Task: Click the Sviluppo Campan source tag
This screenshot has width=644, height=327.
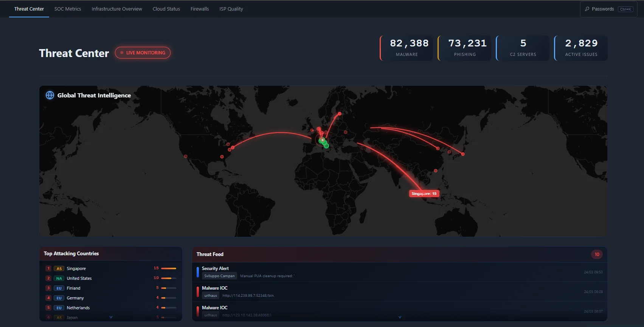Action: [x=219, y=276]
